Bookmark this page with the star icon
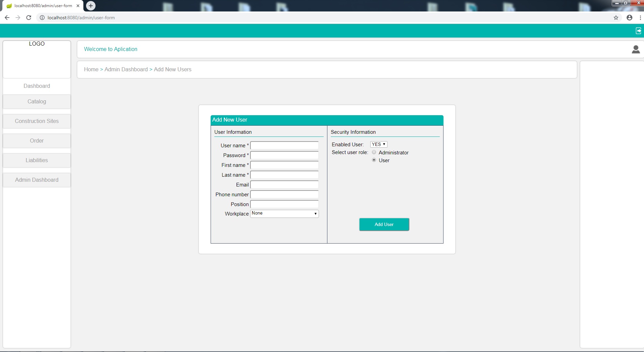 (616, 18)
